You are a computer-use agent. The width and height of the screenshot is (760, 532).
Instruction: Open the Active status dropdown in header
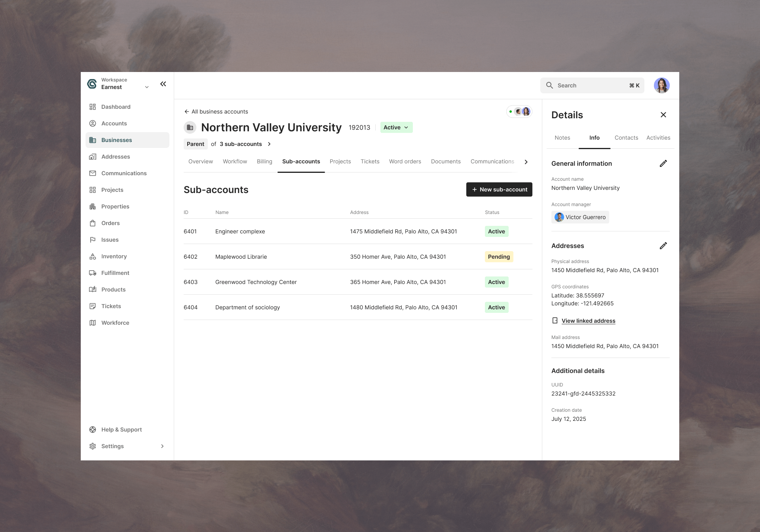396,127
